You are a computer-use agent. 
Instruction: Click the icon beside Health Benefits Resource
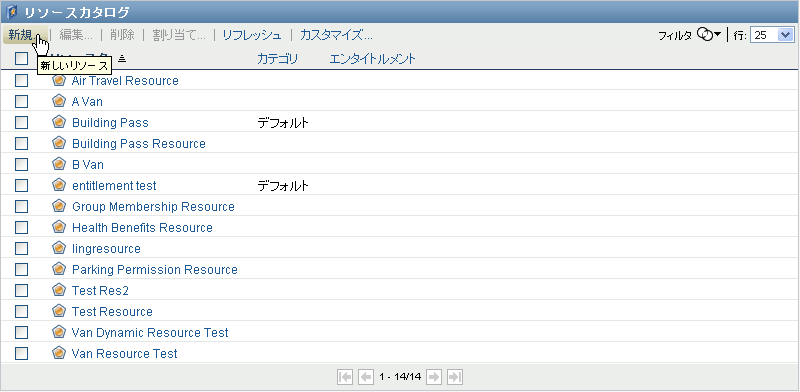(x=59, y=227)
